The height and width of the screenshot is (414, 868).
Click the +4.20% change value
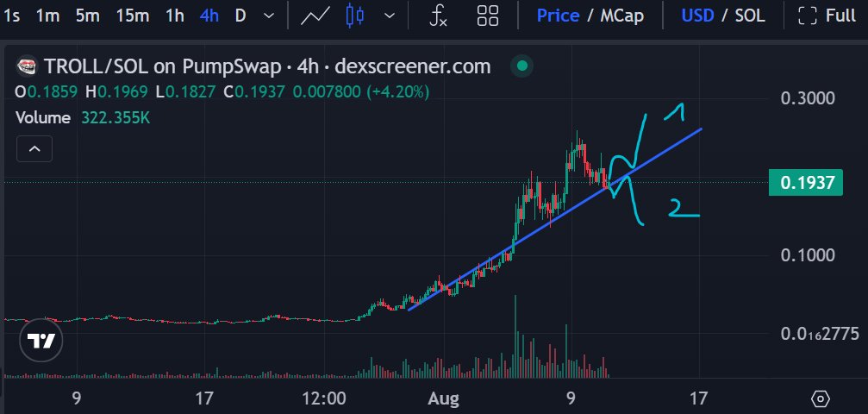397,92
